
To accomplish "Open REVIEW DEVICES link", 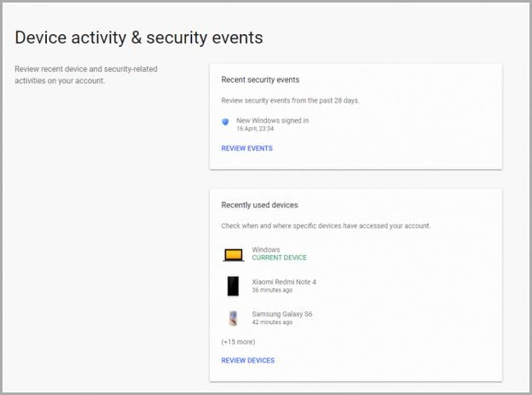I will [248, 360].
